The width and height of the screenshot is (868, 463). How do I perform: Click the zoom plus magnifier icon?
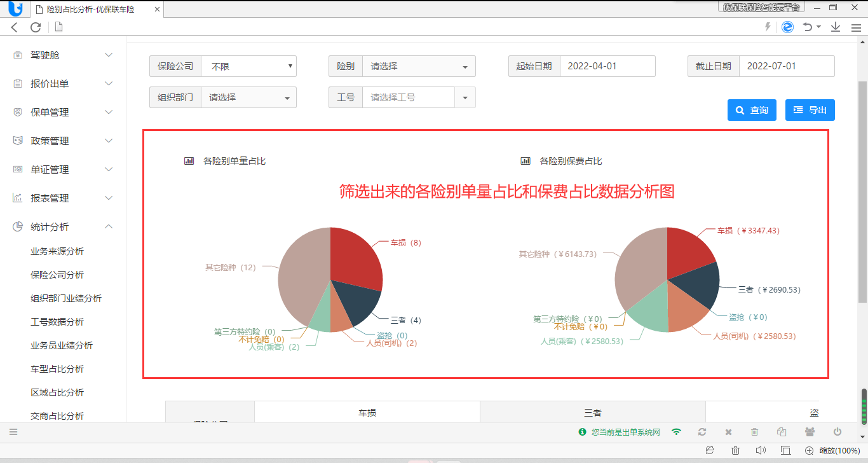click(x=810, y=450)
